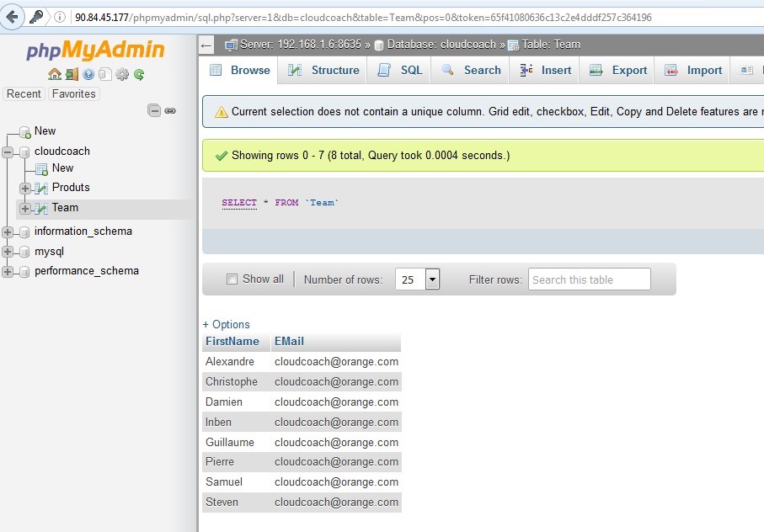The height and width of the screenshot is (532, 764).
Task: Click the Christophe first name cell
Action: click(x=237, y=381)
